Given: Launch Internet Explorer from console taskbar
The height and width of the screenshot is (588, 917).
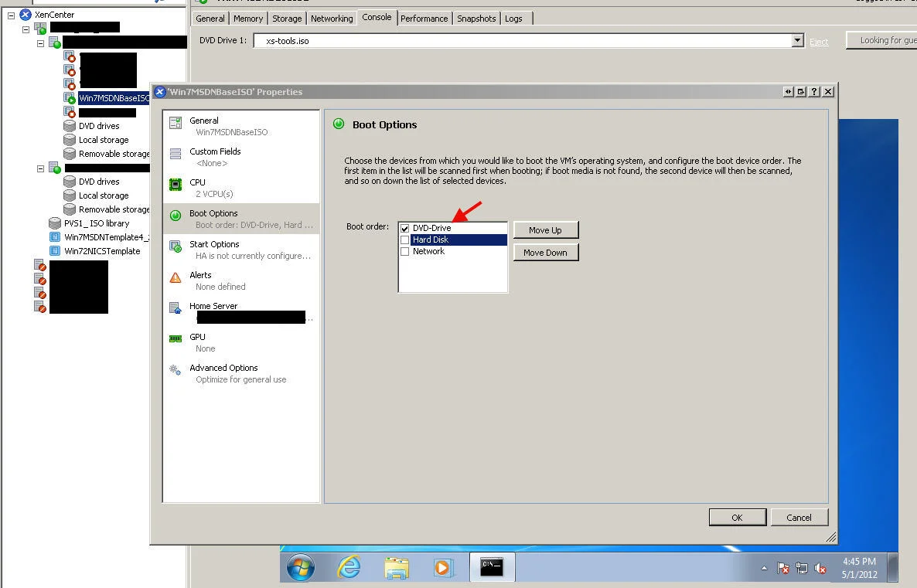Looking at the screenshot, I should tap(349, 568).
